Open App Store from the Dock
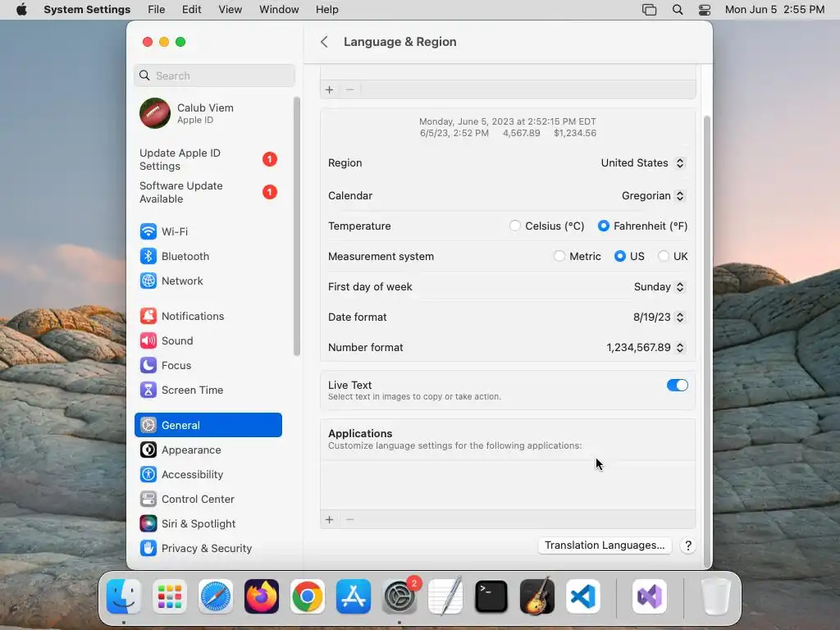 point(354,596)
